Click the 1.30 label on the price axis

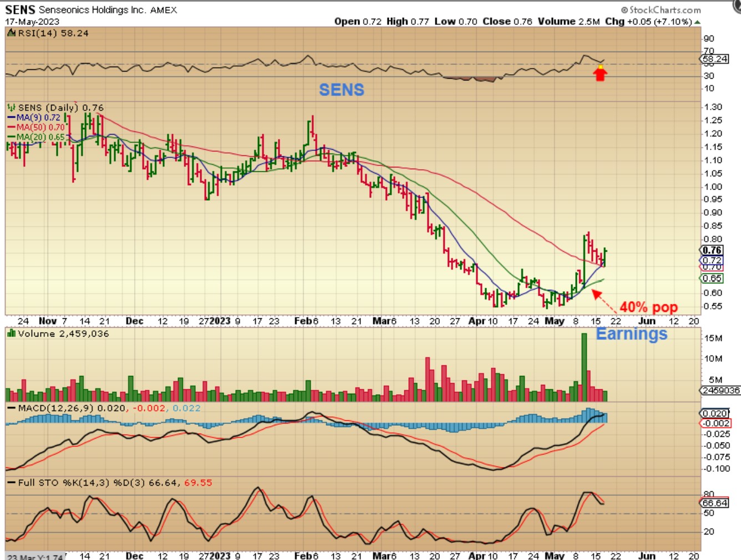pos(713,107)
